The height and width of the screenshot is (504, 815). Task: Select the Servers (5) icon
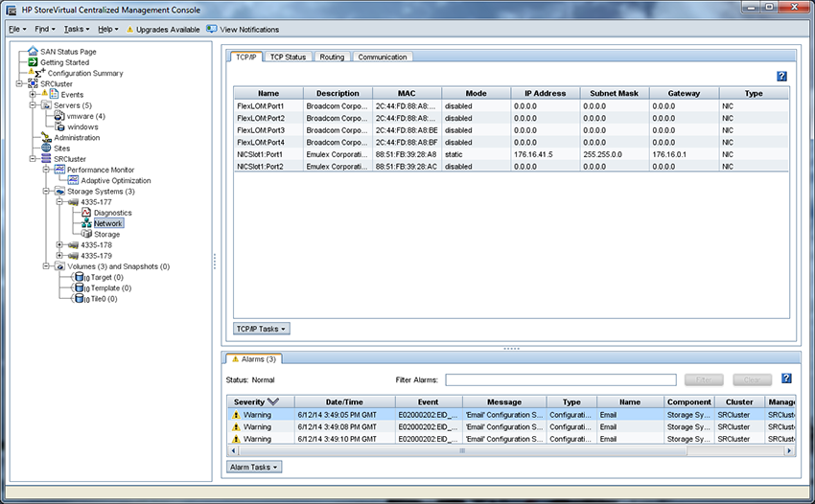46,105
